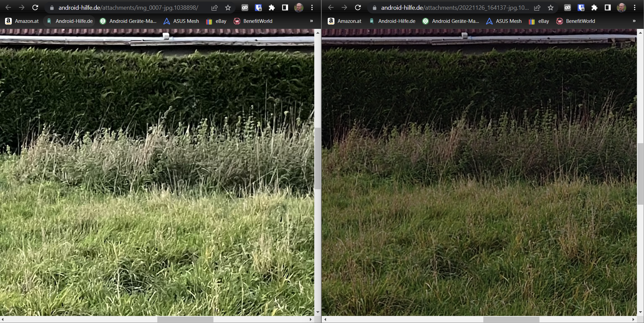
Task: Click lock icon beside left window's URL
Action: click(x=52, y=8)
